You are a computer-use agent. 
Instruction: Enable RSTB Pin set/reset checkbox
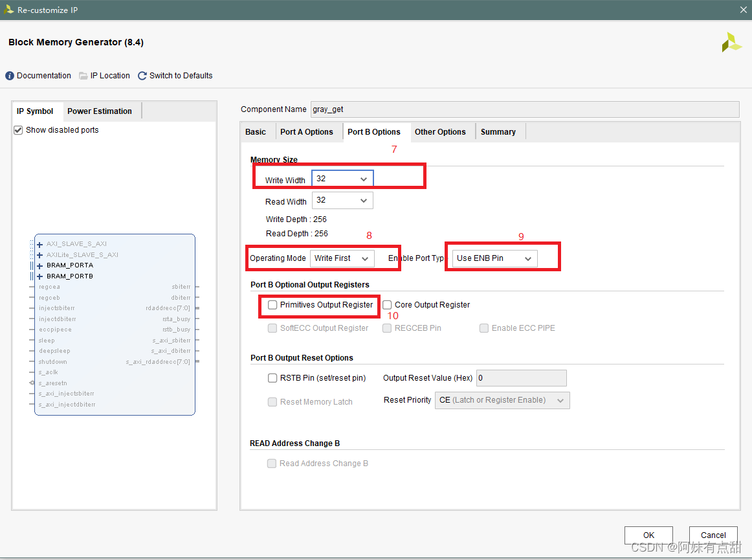pyautogui.click(x=272, y=378)
